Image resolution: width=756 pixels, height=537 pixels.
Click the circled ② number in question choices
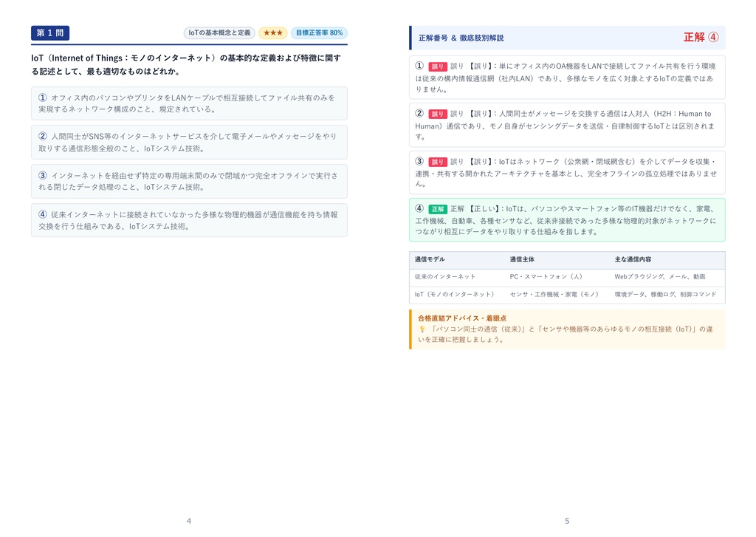tap(43, 136)
